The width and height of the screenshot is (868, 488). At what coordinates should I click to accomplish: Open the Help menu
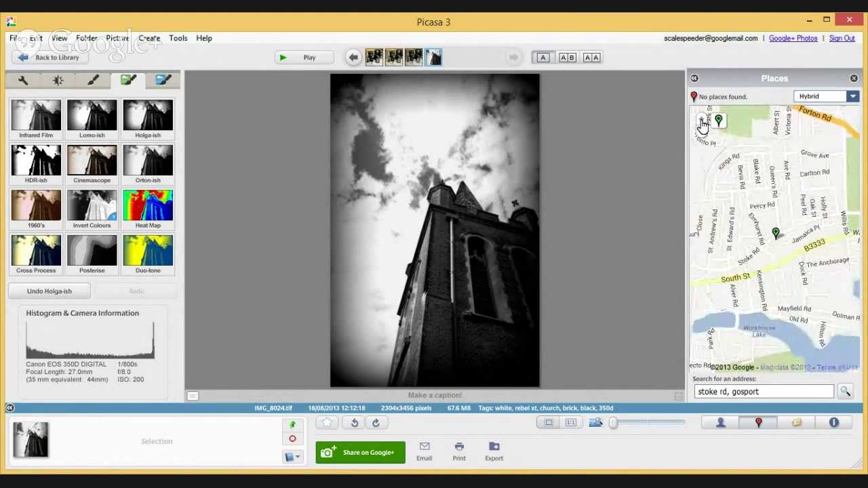coord(204,38)
